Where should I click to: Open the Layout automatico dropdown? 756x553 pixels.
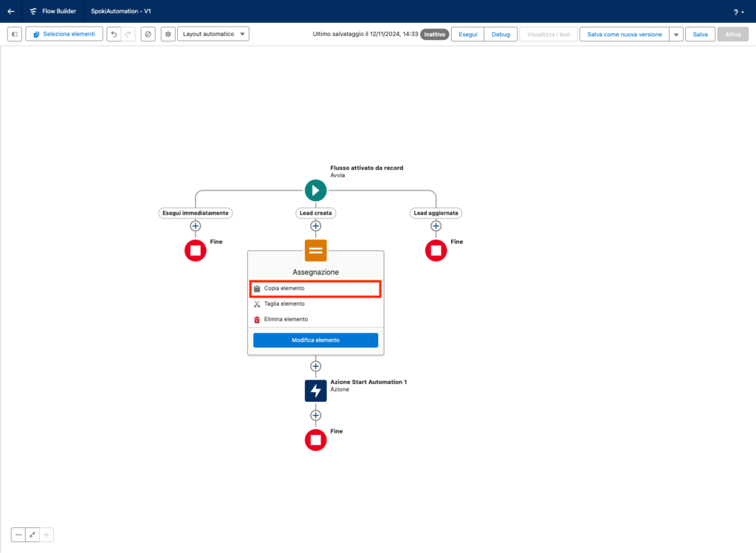pos(213,34)
